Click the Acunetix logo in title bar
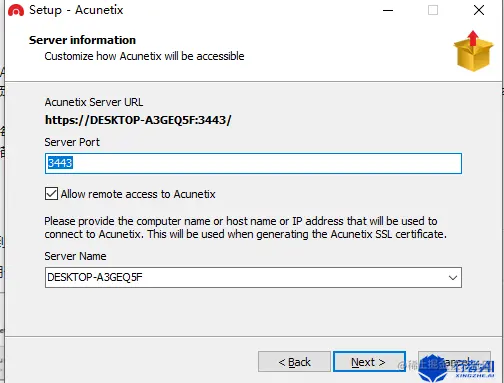504x383 pixels. pyautogui.click(x=16, y=10)
